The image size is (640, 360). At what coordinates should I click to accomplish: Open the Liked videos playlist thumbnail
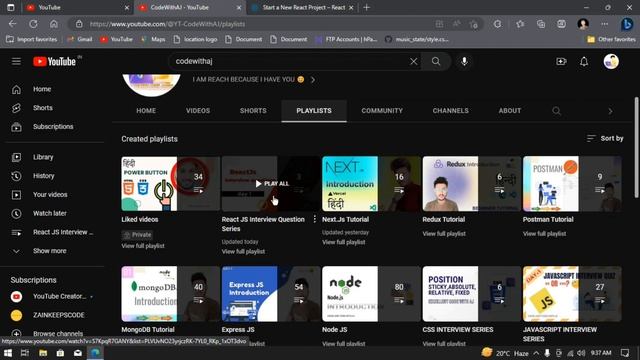170,184
